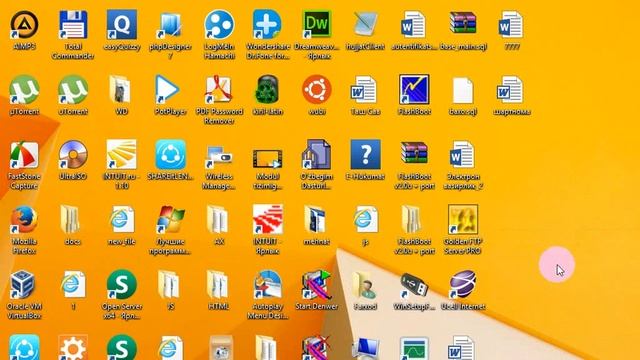Select the LogMeIn Hamachi icon
Image resolution: width=640 pixels, height=360 pixels.
(x=219, y=25)
